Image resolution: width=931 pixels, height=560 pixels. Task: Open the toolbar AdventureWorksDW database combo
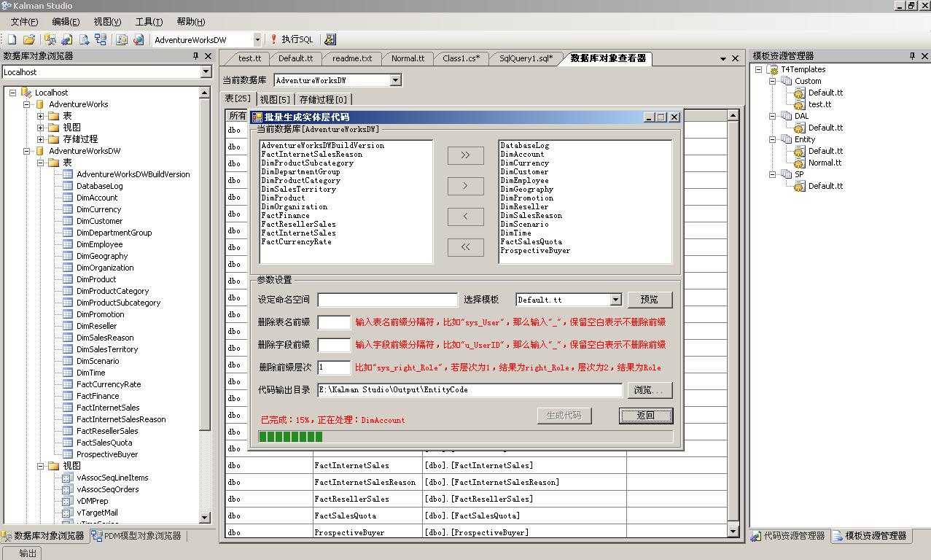257,39
